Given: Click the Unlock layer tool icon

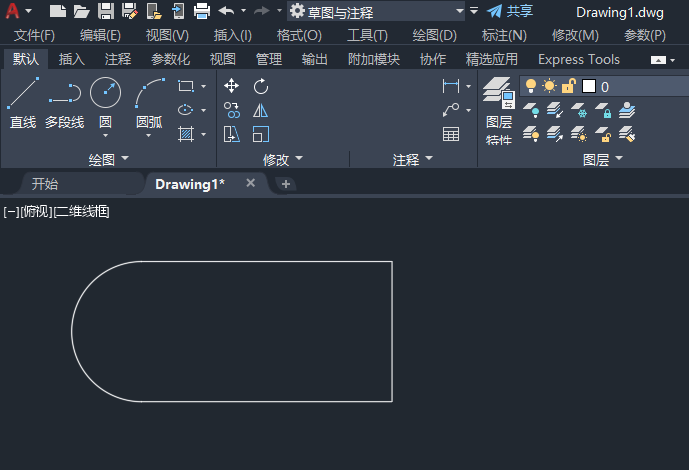Looking at the screenshot, I should click(x=603, y=134).
